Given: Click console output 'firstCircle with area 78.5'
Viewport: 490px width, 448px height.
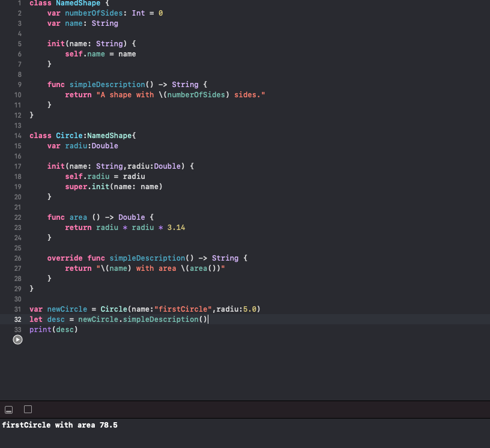Looking at the screenshot, I should pyautogui.click(x=59, y=425).
